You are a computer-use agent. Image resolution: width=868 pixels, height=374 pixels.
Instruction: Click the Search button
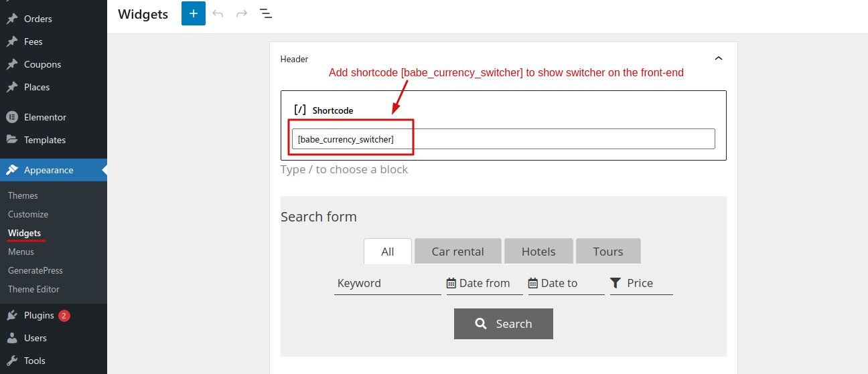click(504, 324)
